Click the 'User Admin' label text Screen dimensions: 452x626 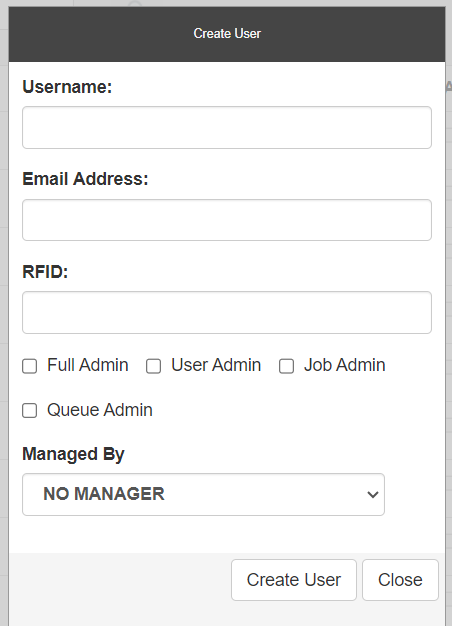(216, 365)
